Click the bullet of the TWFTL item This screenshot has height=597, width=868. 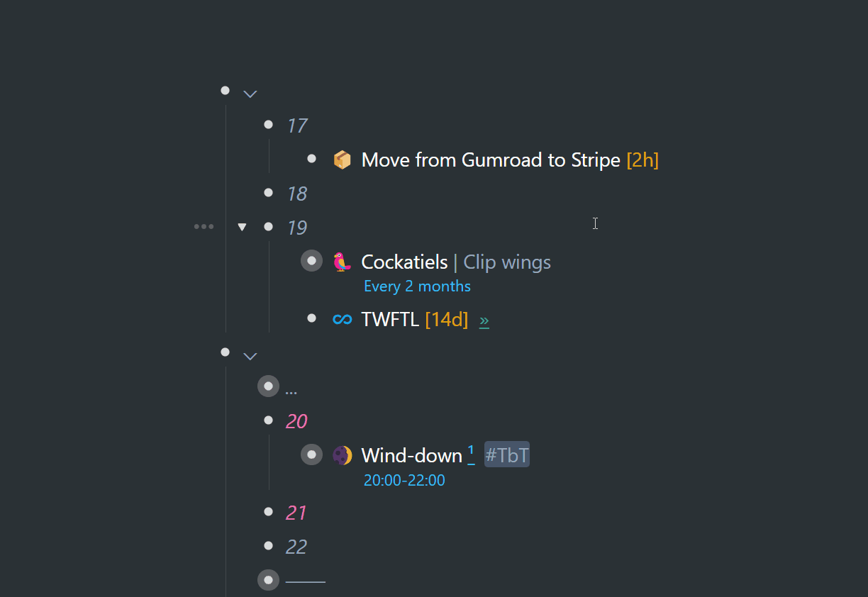click(x=311, y=318)
